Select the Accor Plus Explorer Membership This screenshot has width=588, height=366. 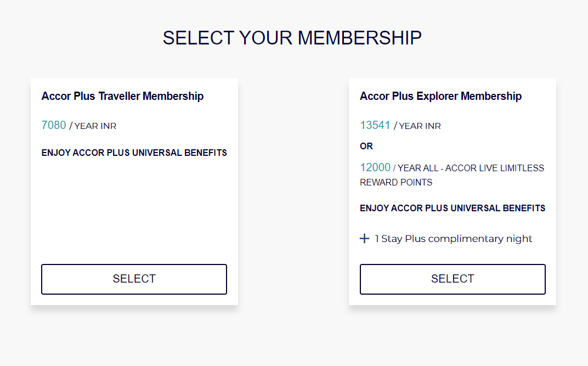(453, 279)
